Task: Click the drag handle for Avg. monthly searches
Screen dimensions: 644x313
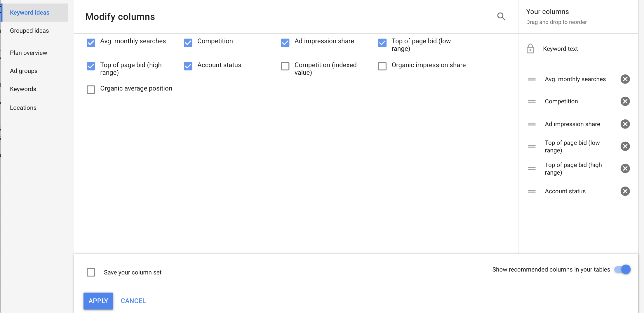Action: 531,79
